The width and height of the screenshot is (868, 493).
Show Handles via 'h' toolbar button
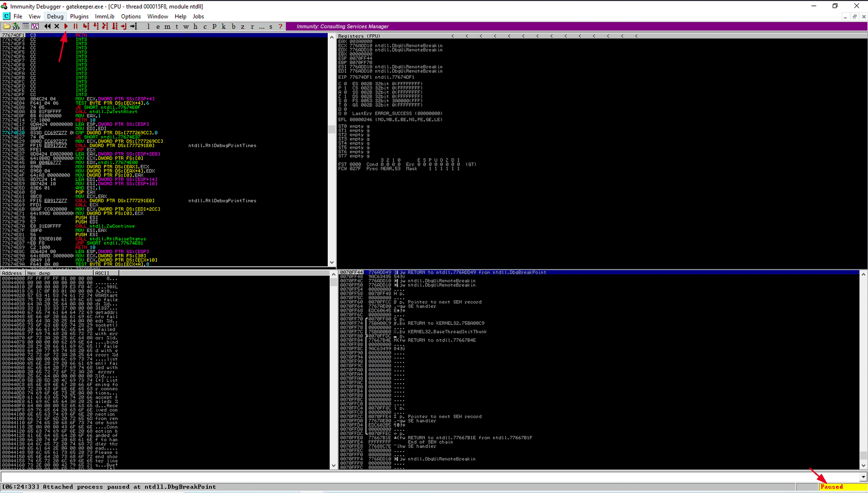point(195,26)
